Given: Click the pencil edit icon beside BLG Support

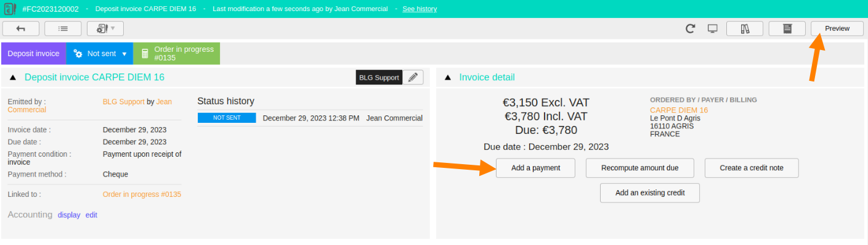Looking at the screenshot, I should 413,77.
